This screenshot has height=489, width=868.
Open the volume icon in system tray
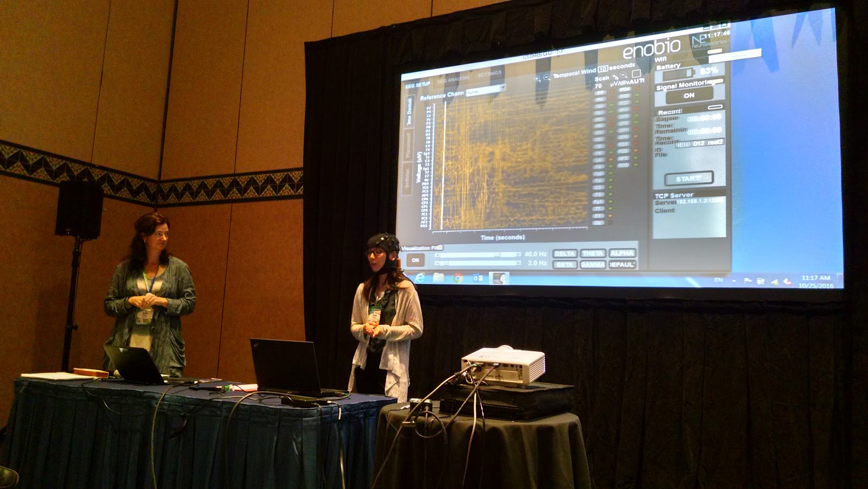tap(788, 282)
